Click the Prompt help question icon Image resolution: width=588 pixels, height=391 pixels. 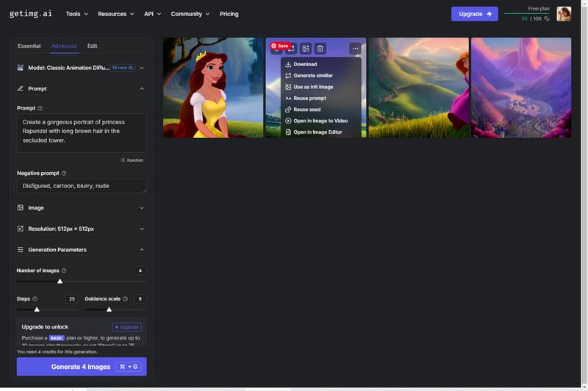[x=40, y=108]
